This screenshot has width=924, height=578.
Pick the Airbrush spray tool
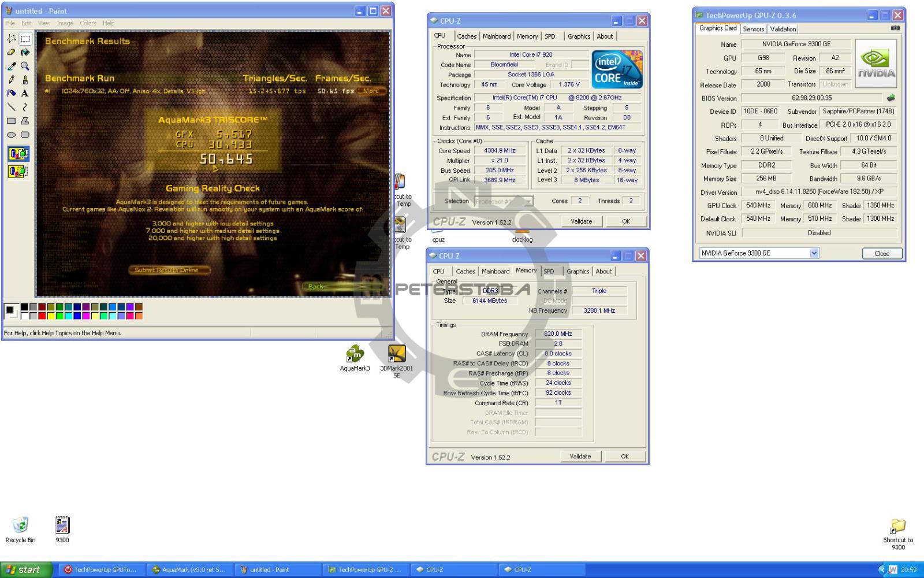(x=12, y=94)
